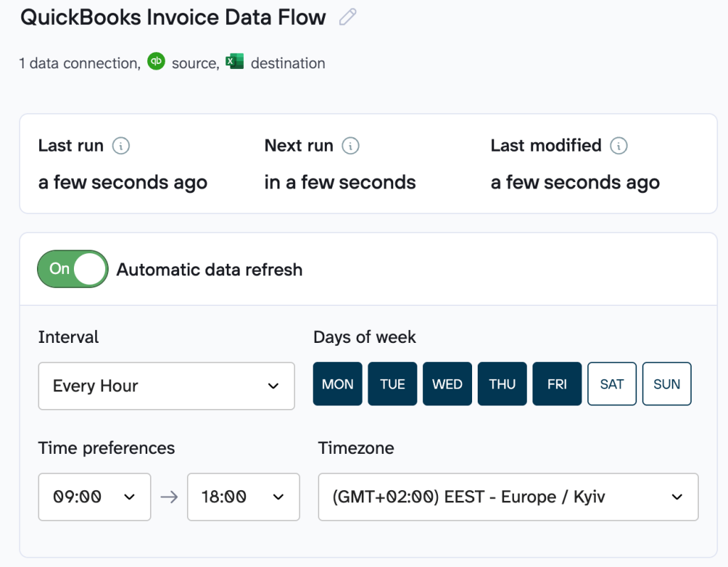
Task: Deselect TUE in days of week
Action: (x=392, y=384)
